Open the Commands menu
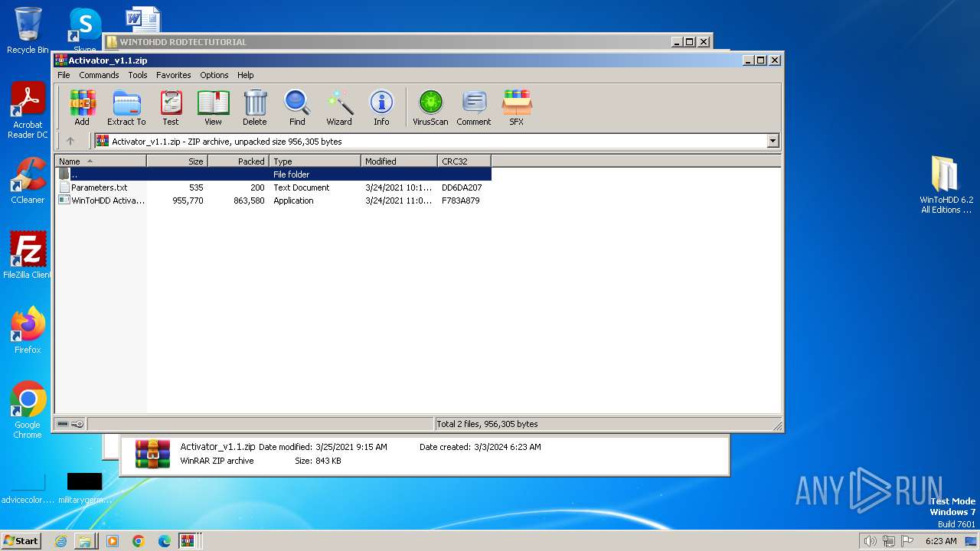Image resolution: width=980 pixels, height=551 pixels. 99,75
